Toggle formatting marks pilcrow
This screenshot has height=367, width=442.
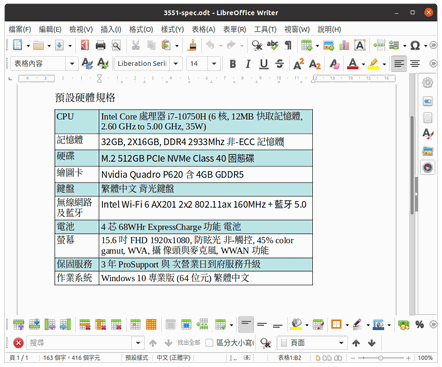click(288, 45)
